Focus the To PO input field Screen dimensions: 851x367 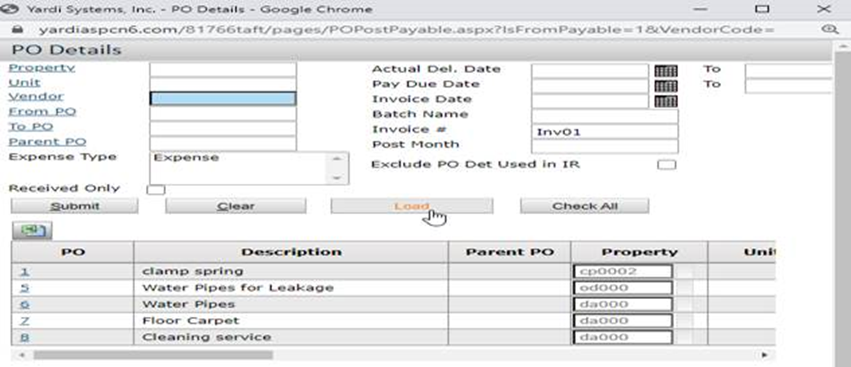coord(223,129)
